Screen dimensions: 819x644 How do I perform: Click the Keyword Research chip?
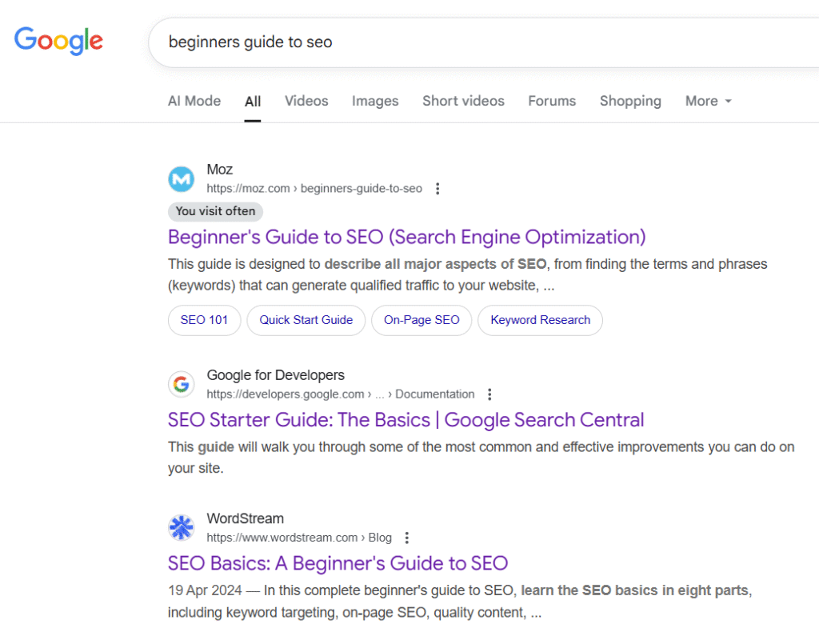[540, 320]
